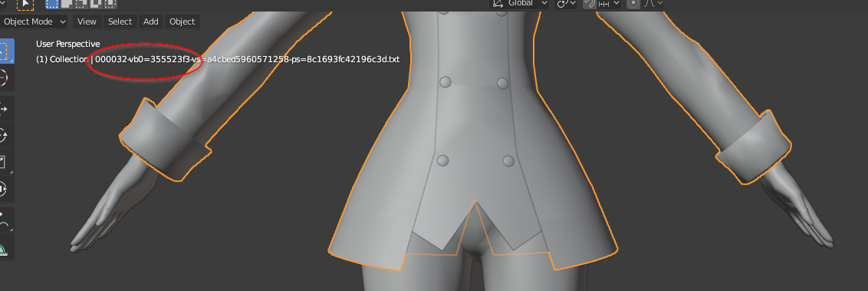Screen dimensions: 868x291
Task: Open the Select menu
Action: click(120, 21)
